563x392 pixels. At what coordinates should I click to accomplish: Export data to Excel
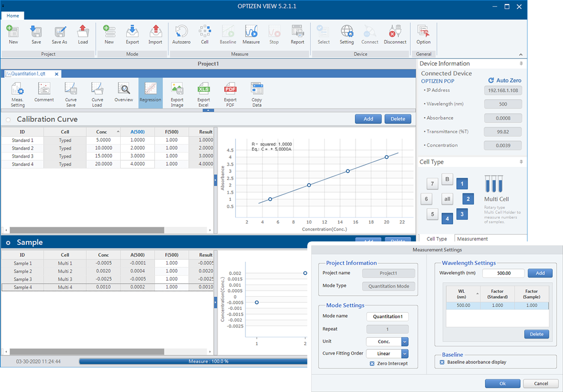[x=203, y=94]
